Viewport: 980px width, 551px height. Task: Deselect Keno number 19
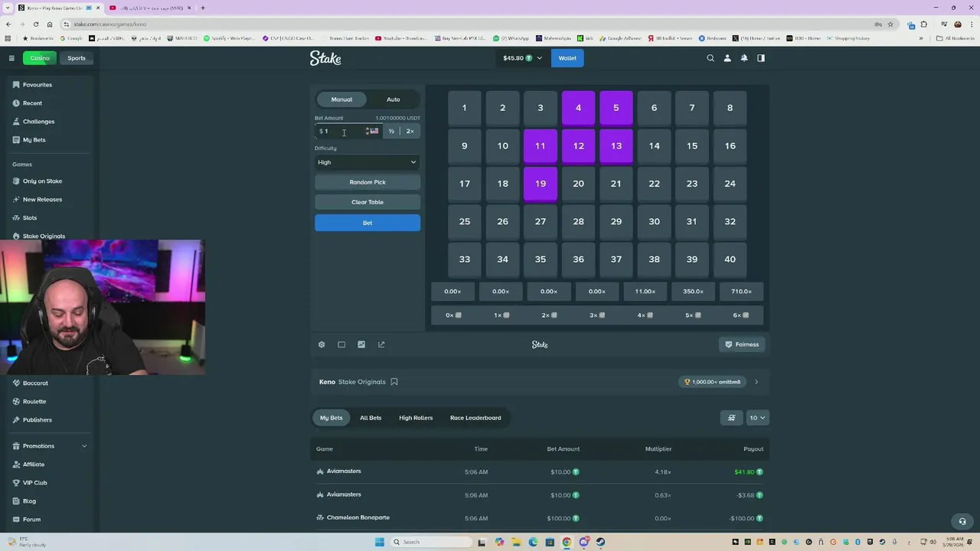(x=541, y=184)
